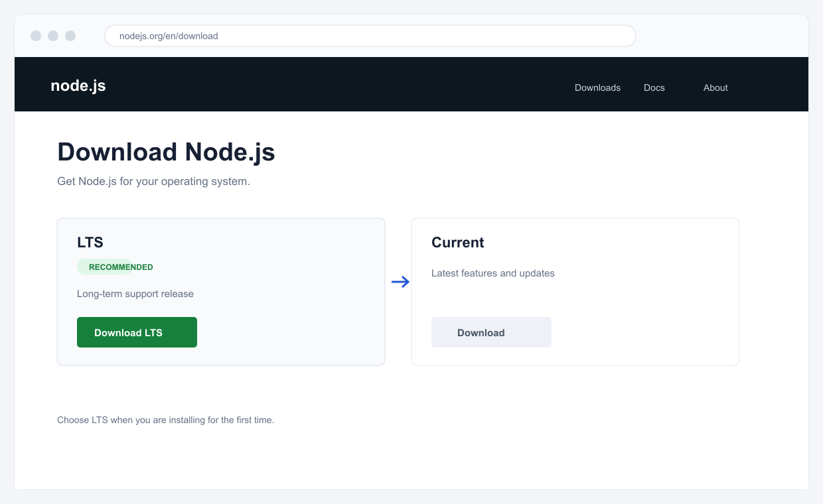Open the Docs nav item
Image resolution: width=823 pixels, height=504 pixels.
click(x=654, y=88)
